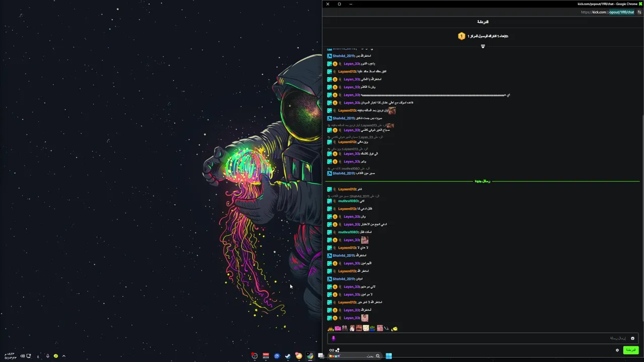Open the emoji picker smiley in message box
Image resolution: width=644 pixels, height=362 pixels.
pyautogui.click(x=632, y=338)
